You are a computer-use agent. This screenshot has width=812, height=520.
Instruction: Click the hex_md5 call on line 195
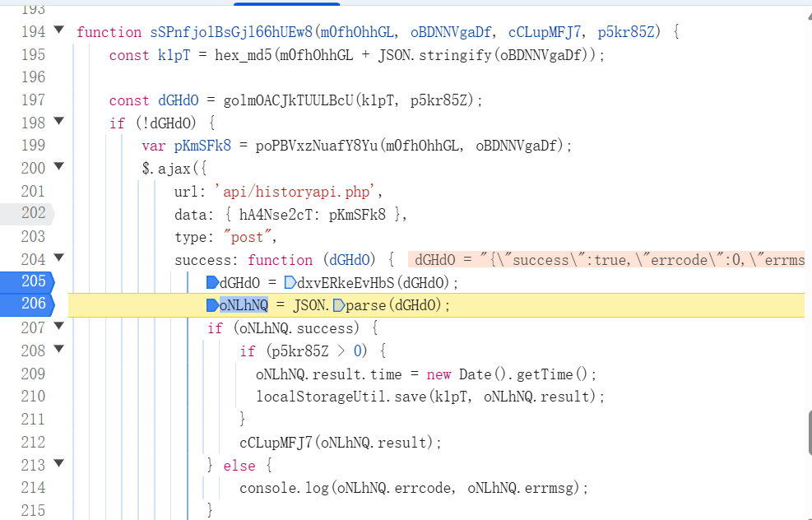click(x=244, y=55)
